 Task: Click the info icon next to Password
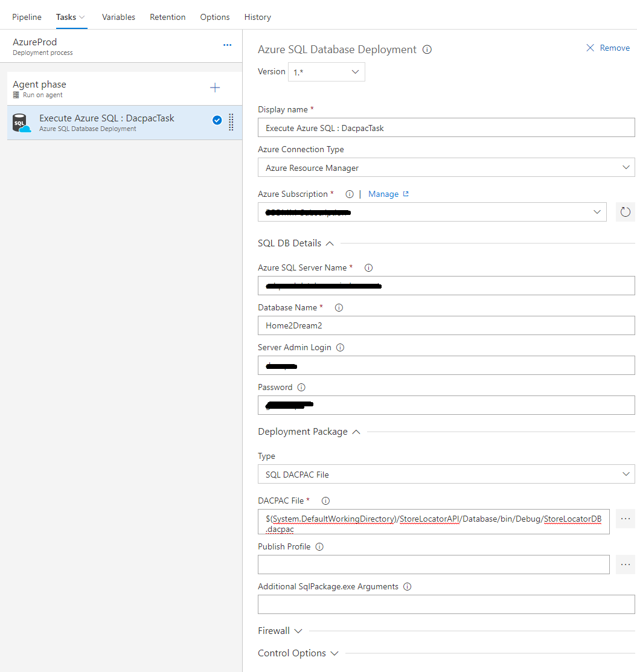click(x=301, y=387)
